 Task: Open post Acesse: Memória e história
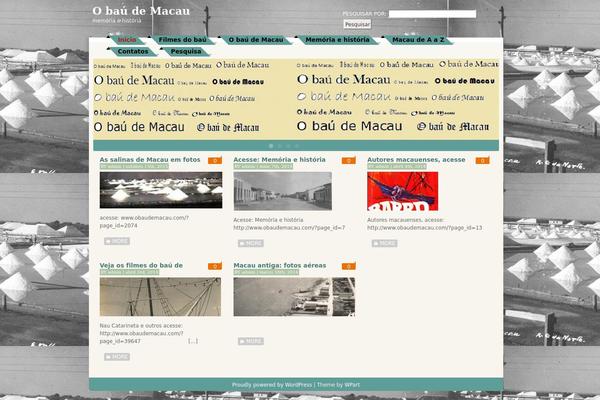click(x=279, y=160)
